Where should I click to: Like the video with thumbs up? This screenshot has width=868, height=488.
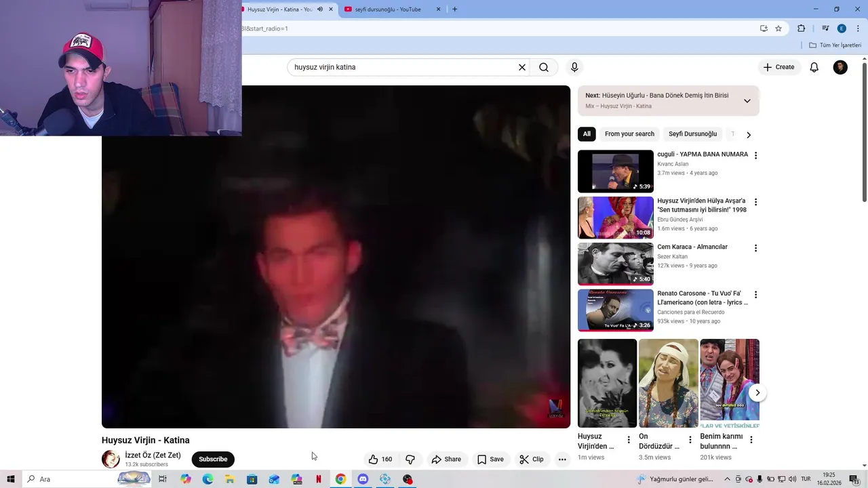[x=380, y=459]
